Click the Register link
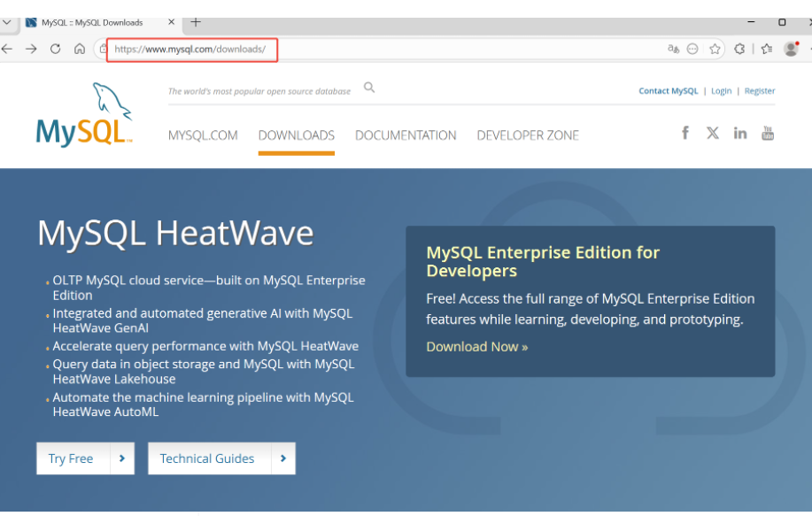812x516 pixels. (x=759, y=91)
